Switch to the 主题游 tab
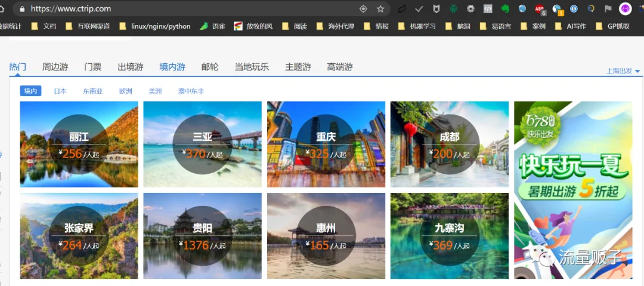This screenshot has width=644, height=286. pyautogui.click(x=298, y=67)
